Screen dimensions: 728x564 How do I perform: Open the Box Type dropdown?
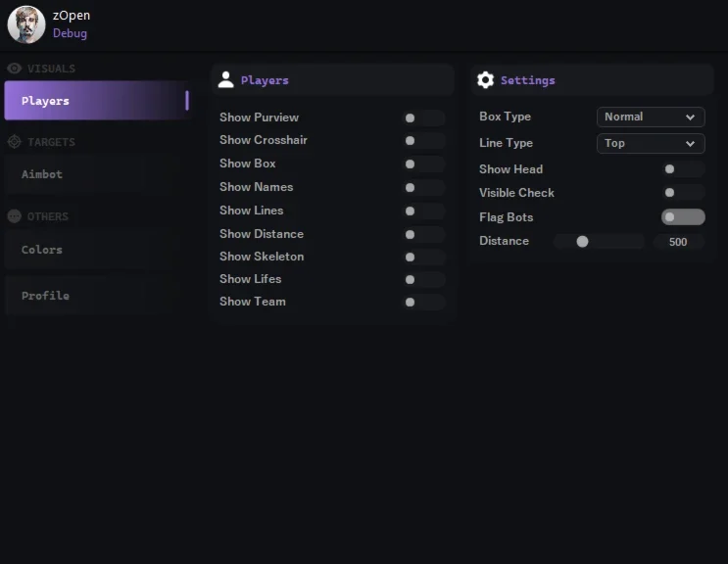[651, 117]
